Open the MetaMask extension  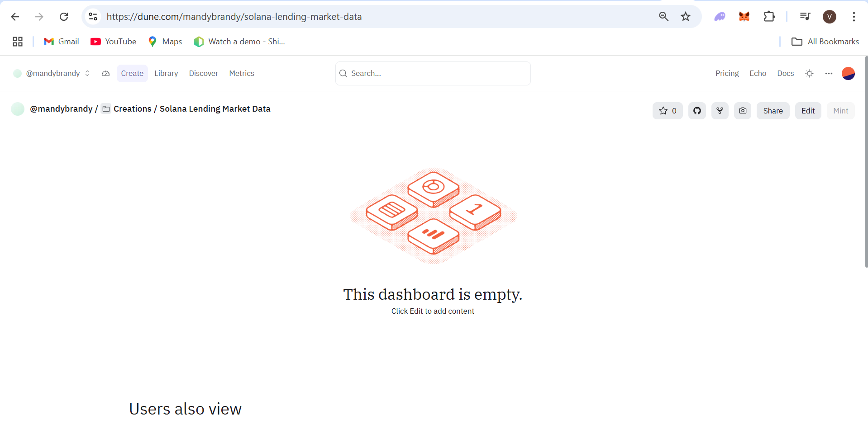point(744,17)
